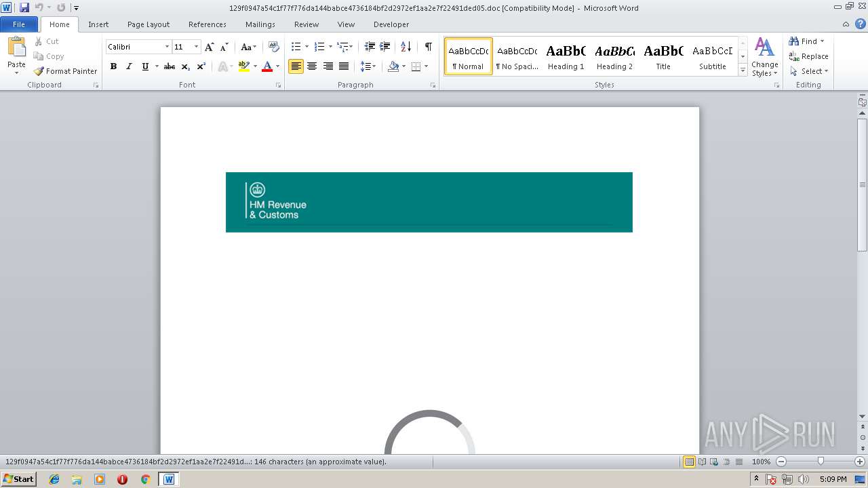Click the Zoom Out minus button
Image resolution: width=868 pixels, height=488 pixels.
[x=781, y=462]
